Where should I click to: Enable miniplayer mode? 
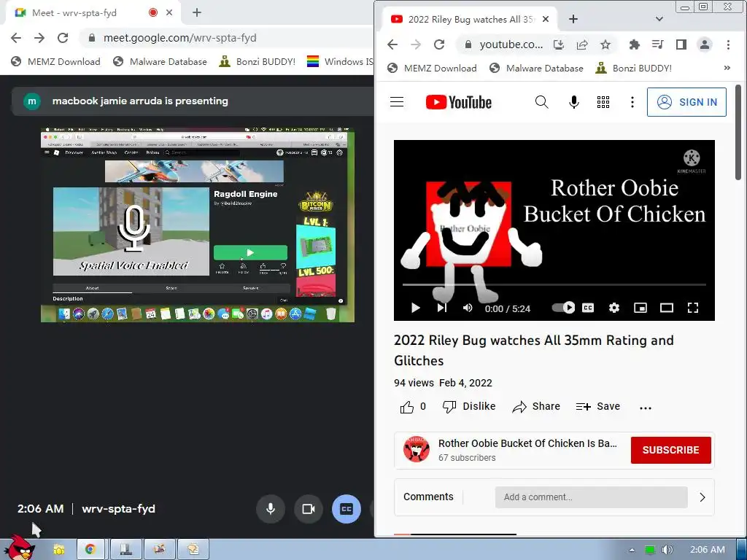(640, 308)
